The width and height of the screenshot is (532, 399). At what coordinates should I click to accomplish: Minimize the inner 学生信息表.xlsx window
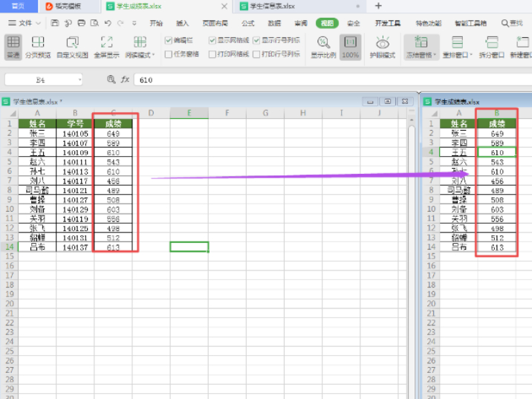tap(370, 101)
